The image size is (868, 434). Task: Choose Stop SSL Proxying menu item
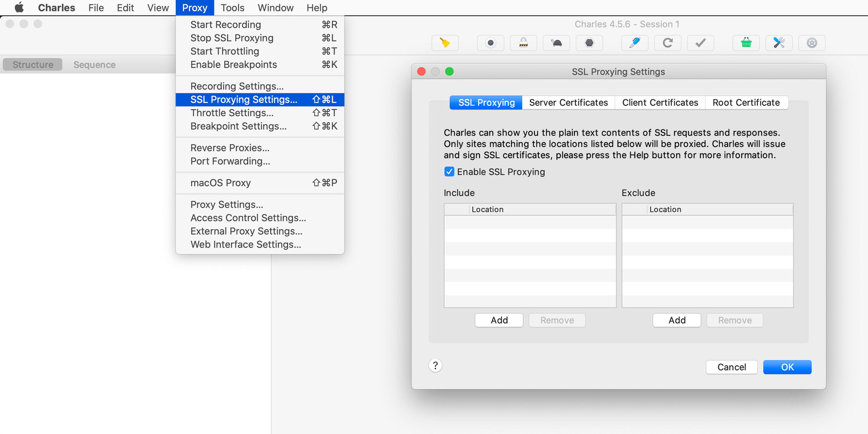coord(260,38)
